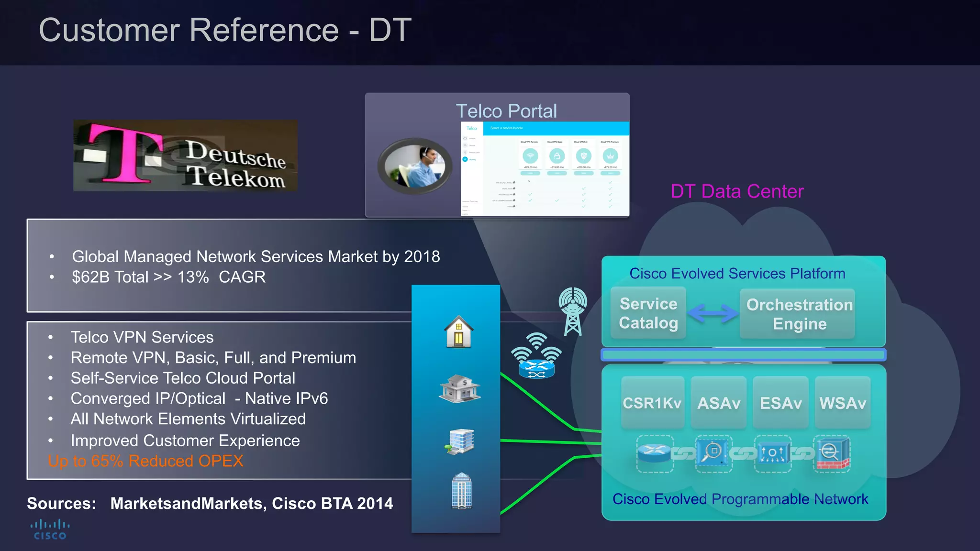This screenshot has width=980, height=551.
Task: Click the ASAv tile
Action: point(718,403)
